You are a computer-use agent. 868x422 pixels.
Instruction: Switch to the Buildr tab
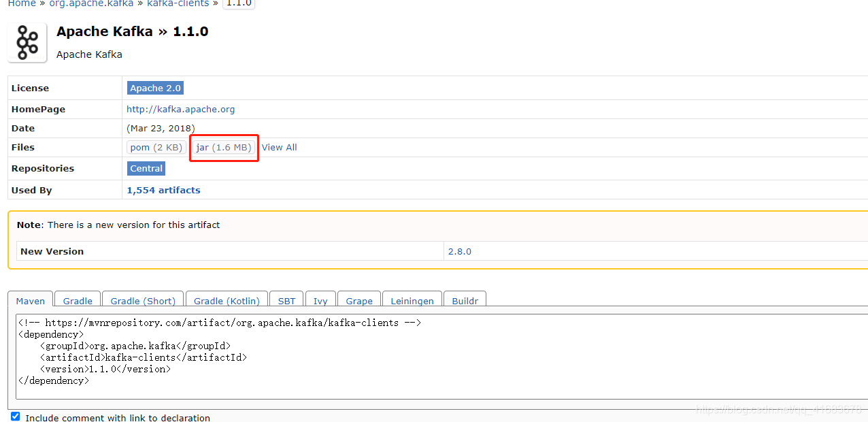(465, 300)
